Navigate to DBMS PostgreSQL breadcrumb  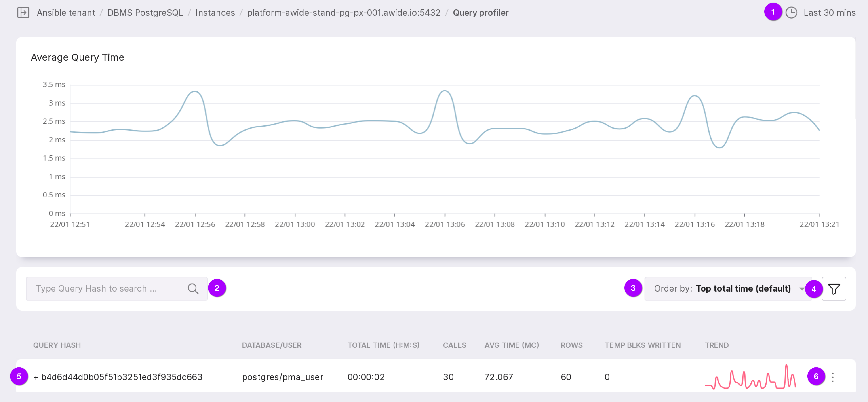145,13
